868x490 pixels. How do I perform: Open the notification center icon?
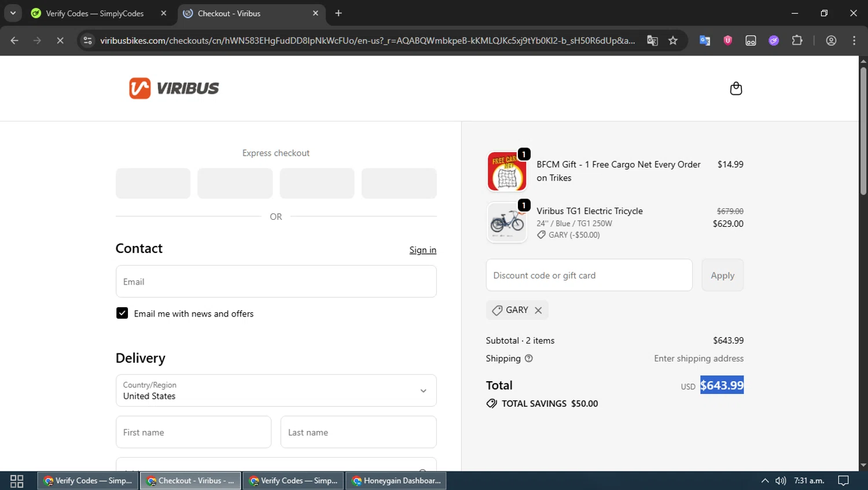click(843, 481)
